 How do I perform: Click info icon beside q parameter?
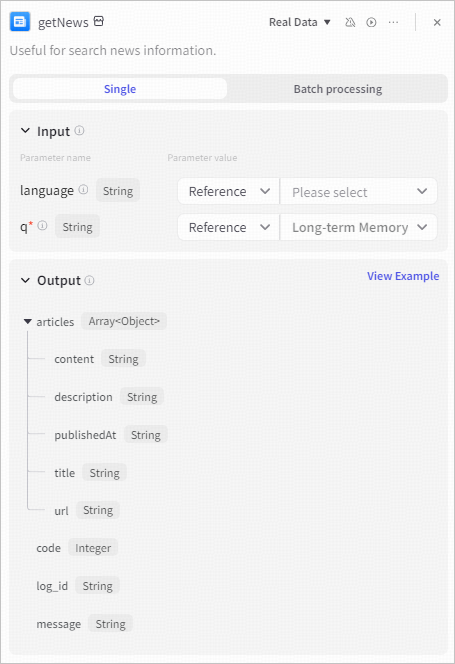point(42,226)
